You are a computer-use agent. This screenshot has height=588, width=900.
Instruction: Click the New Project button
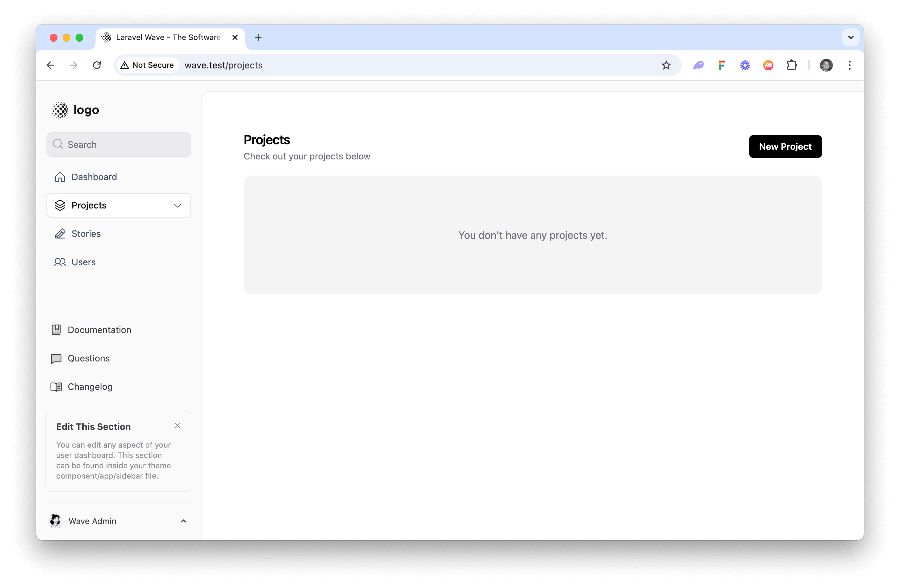(x=785, y=146)
